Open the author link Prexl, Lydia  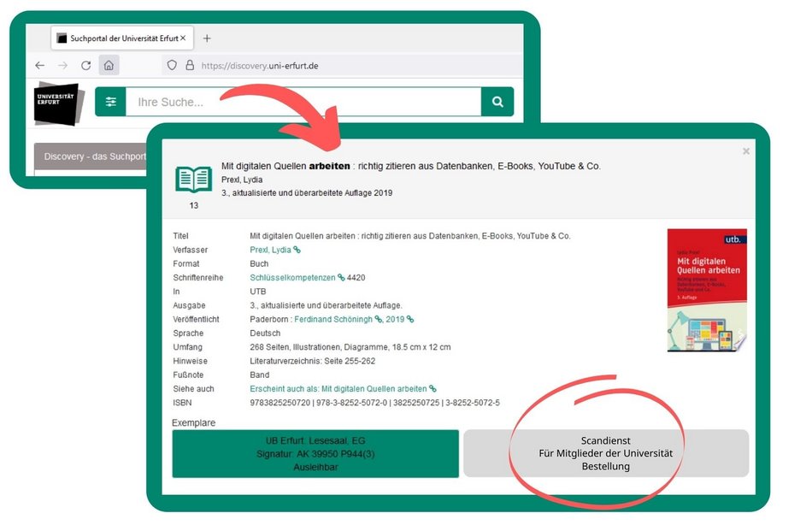coord(270,250)
